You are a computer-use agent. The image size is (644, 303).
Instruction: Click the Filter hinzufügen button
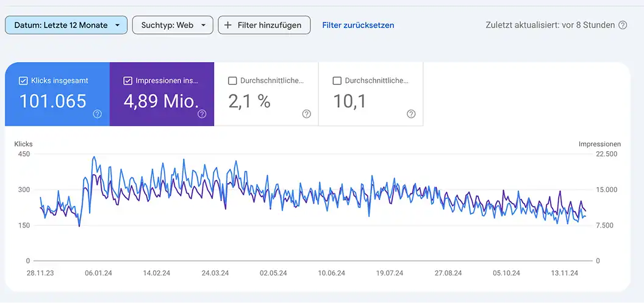[264, 25]
